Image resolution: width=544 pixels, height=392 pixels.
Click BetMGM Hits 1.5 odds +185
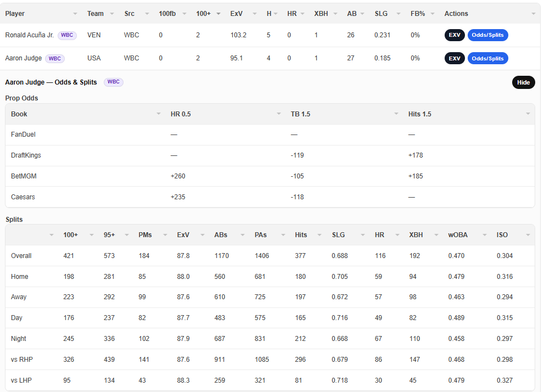tap(416, 176)
